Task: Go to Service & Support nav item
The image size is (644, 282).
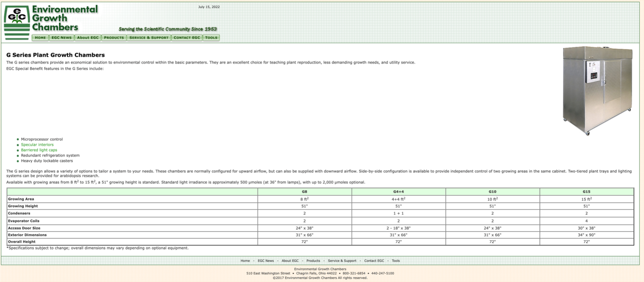Action: tap(149, 37)
